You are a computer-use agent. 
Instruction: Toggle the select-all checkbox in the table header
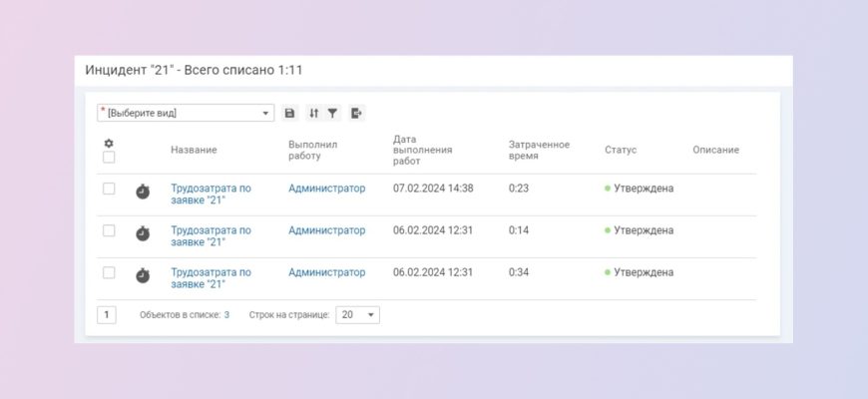109,157
